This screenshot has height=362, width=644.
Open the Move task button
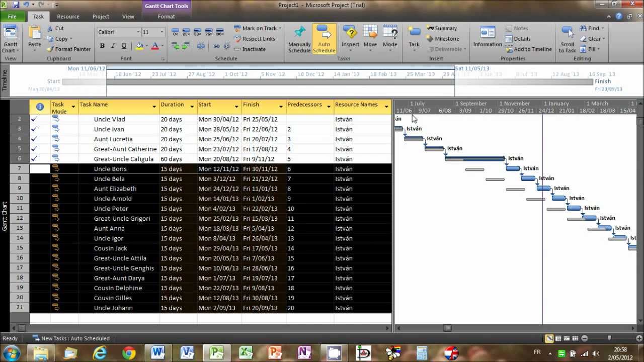[370, 38]
